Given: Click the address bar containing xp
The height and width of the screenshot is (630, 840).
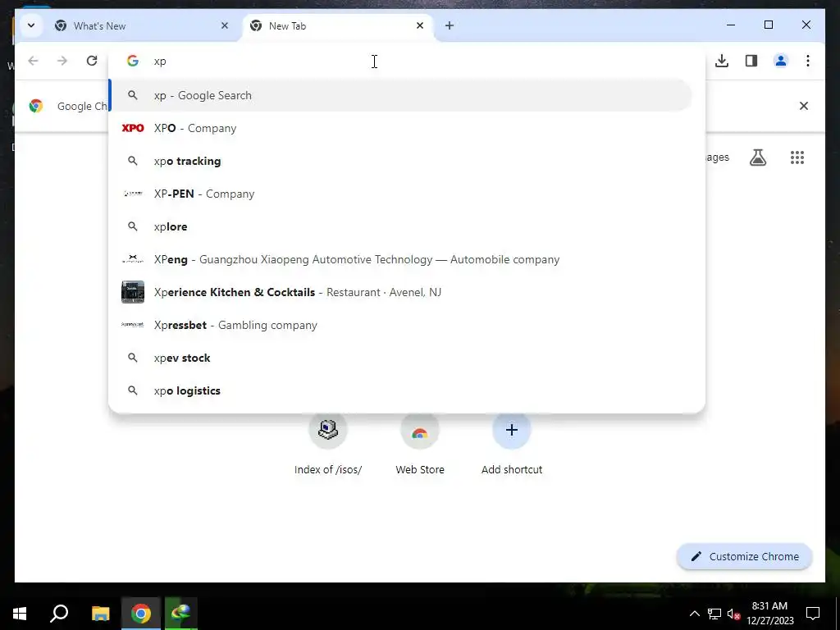Looking at the screenshot, I should pyautogui.click(x=407, y=61).
